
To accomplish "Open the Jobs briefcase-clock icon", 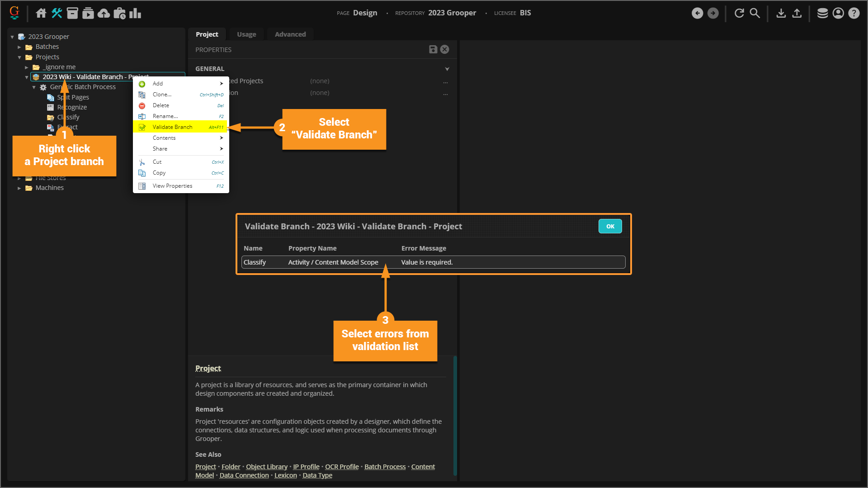I will click(120, 13).
